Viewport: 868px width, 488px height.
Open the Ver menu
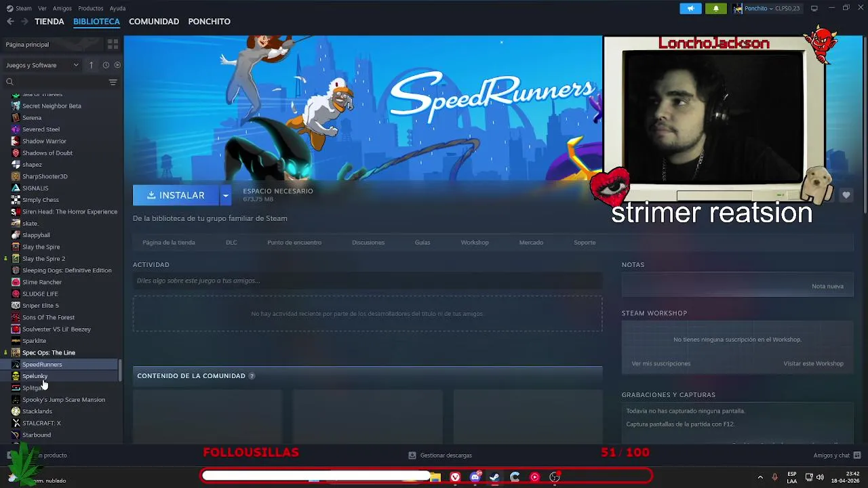click(x=42, y=8)
